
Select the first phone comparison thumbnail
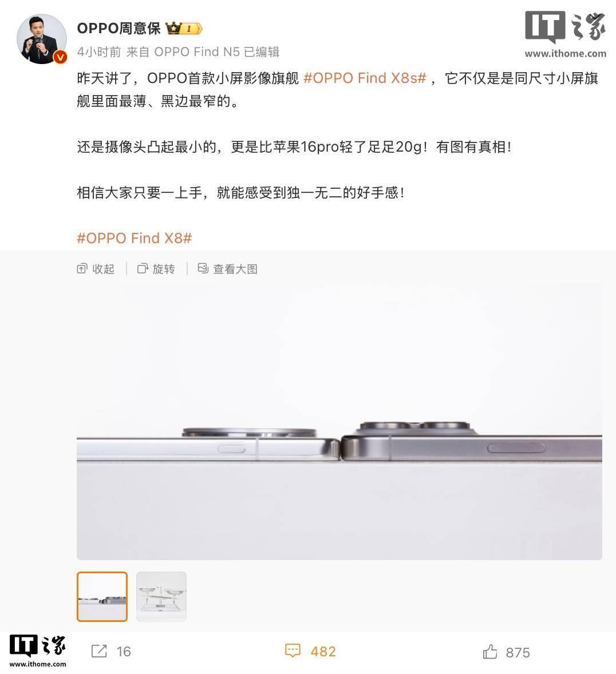click(102, 596)
